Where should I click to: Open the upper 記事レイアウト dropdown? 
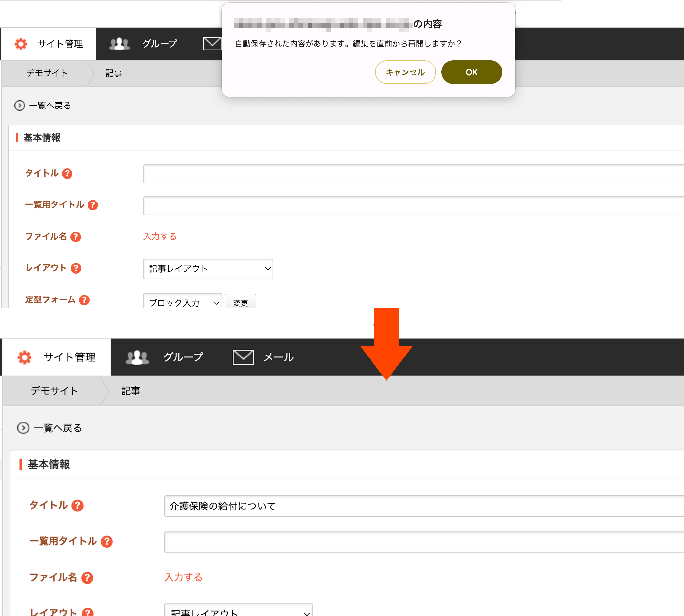click(x=208, y=269)
